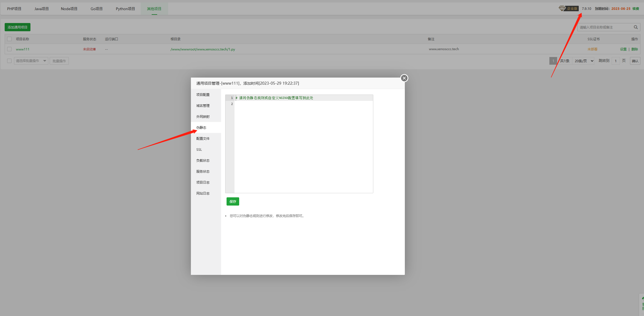Click the www.xenosccc.tech remark cell
The height and width of the screenshot is (316, 644).
pyautogui.click(x=444, y=49)
